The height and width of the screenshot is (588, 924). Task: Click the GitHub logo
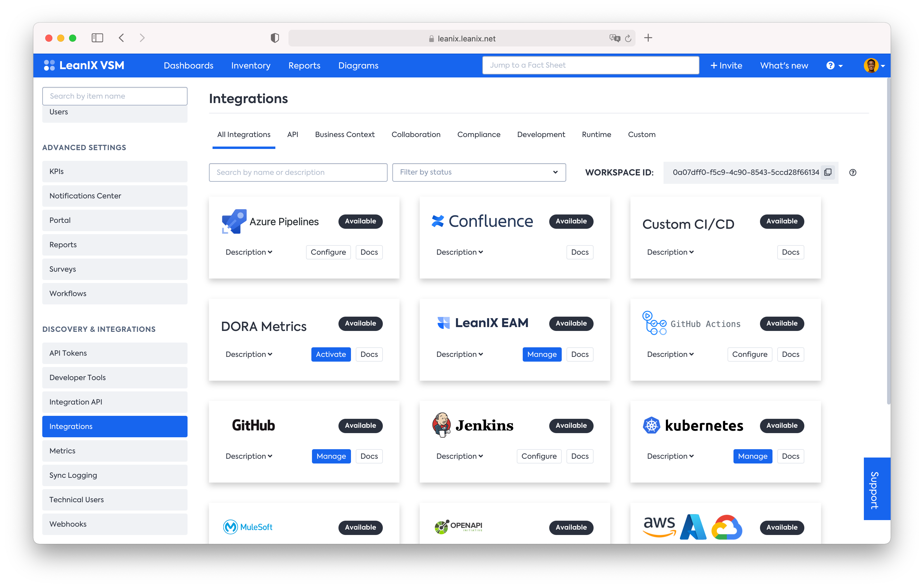pyautogui.click(x=253, y=425)
